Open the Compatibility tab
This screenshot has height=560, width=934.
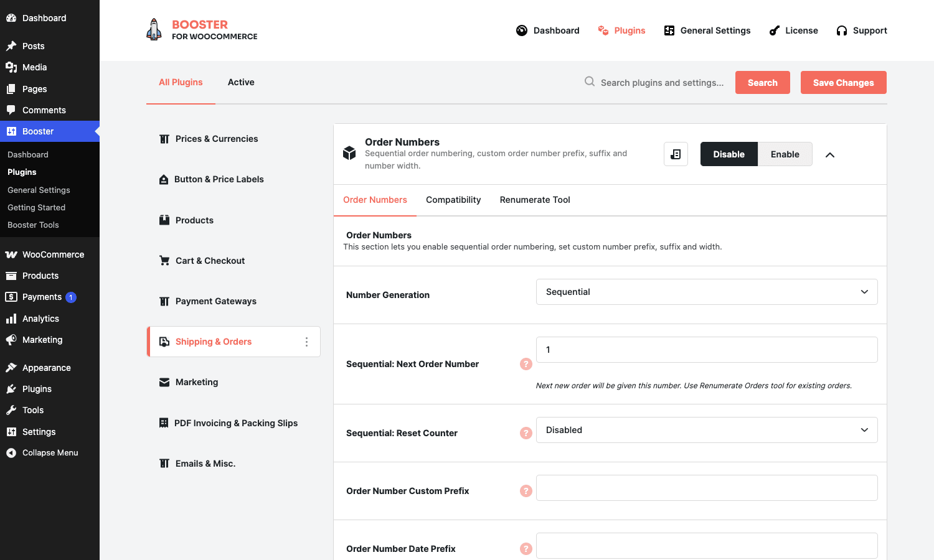(453, 200)
